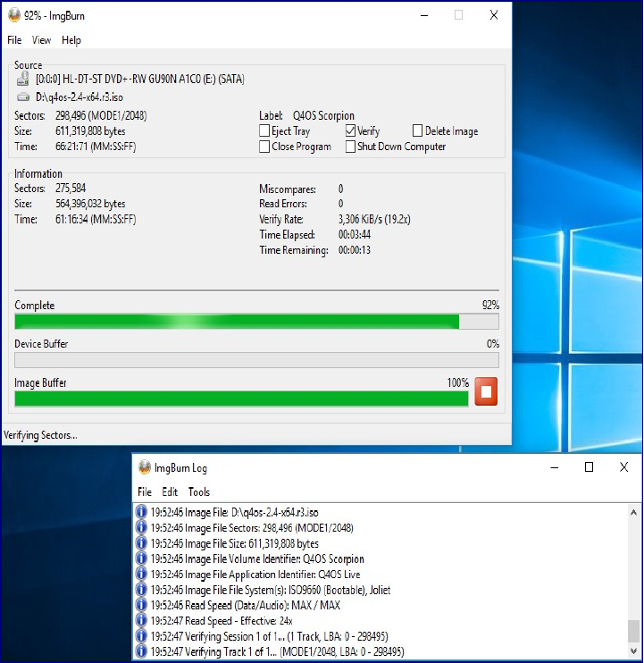Open the Tools menu in ImgBurn Log
644x663 pixels.
[199, 491]
